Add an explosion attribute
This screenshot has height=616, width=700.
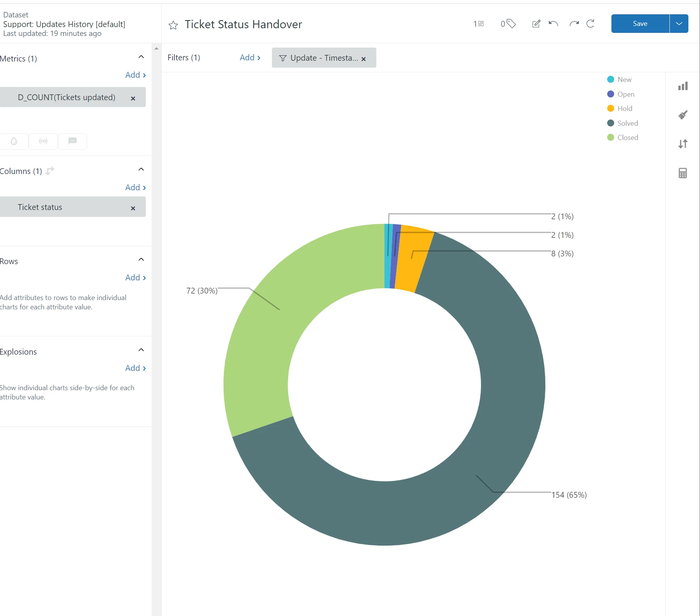[x=135, y=368]
